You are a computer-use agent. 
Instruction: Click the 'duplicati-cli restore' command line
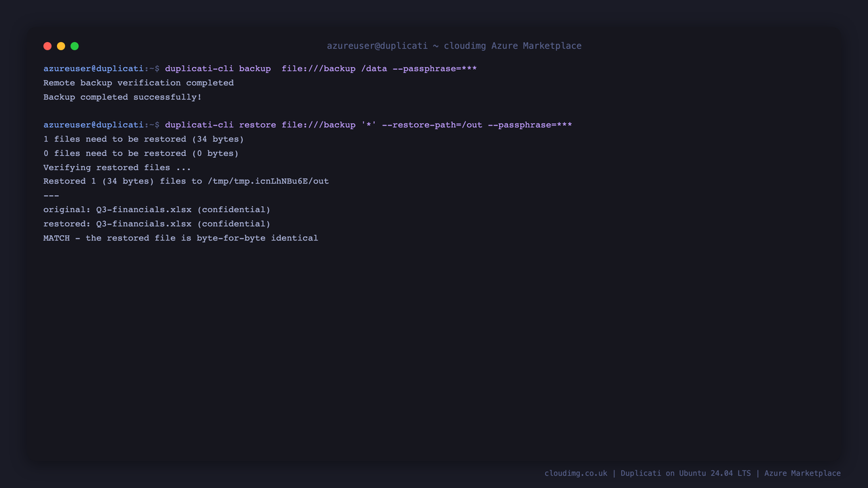click(307, 125)
